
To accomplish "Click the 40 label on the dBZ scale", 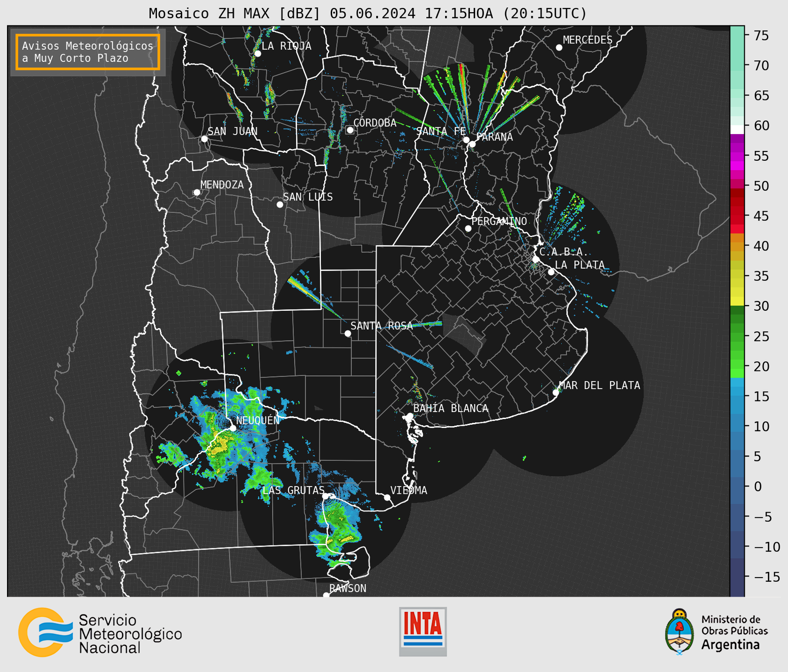I will (x=761, y=246).
